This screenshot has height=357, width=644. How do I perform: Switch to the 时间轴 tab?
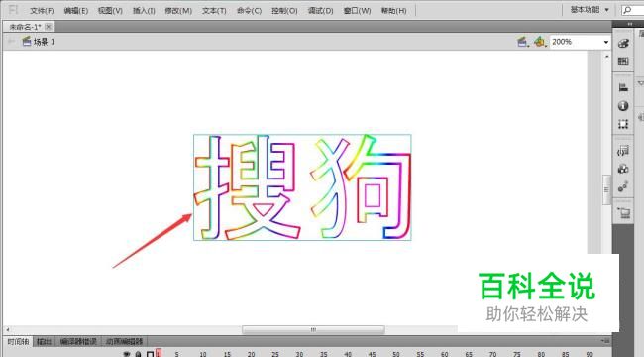18,342
